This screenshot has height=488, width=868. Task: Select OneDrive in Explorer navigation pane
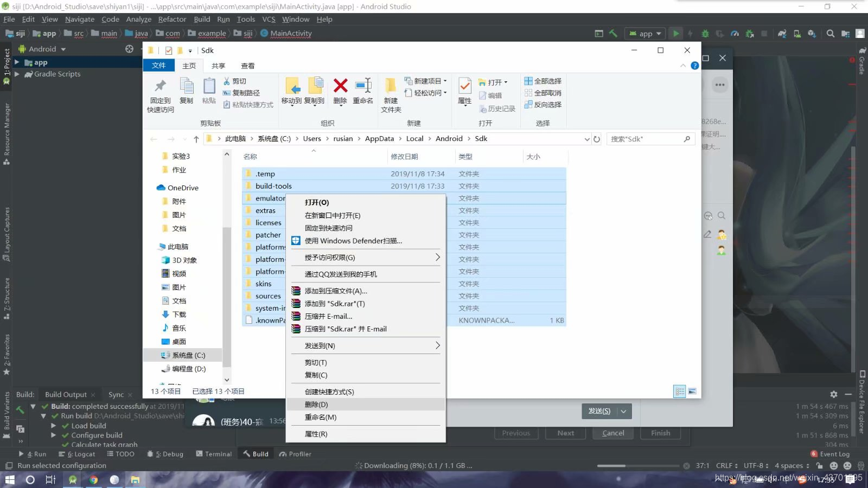[x=183, y=188]
